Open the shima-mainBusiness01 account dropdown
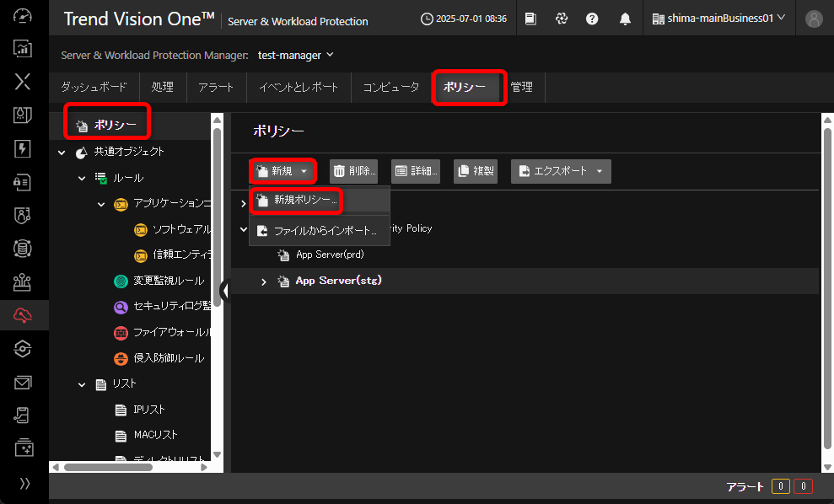The image size is (834, 504). pyautogui.click(x=719, y=19)
